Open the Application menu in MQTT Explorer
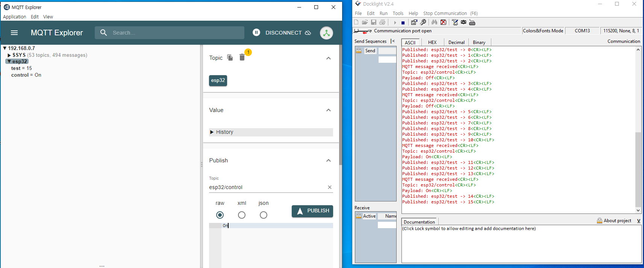The width and height of the screenshot is (644, 268). [x=15, y=17]
